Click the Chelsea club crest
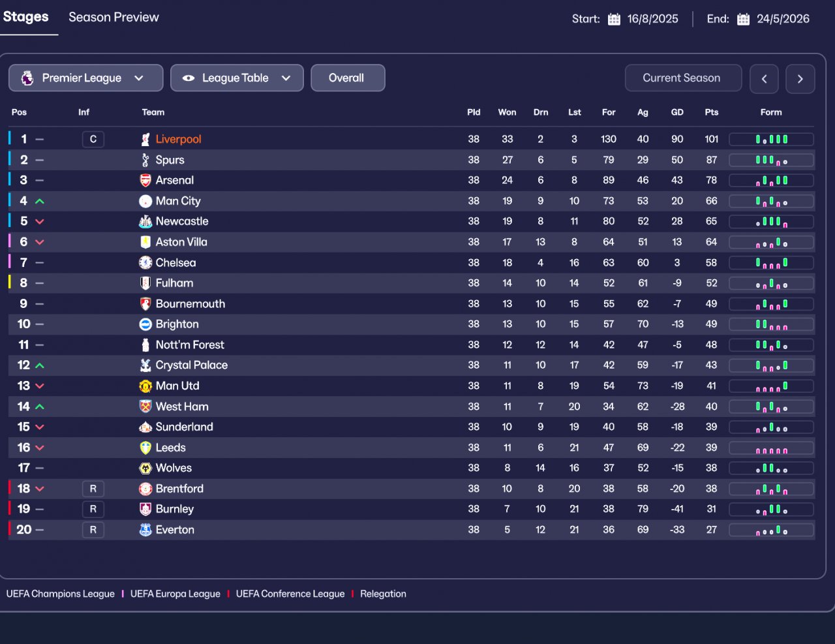The width and height of the screenshot is (835, 644). (x=145, y=263)
